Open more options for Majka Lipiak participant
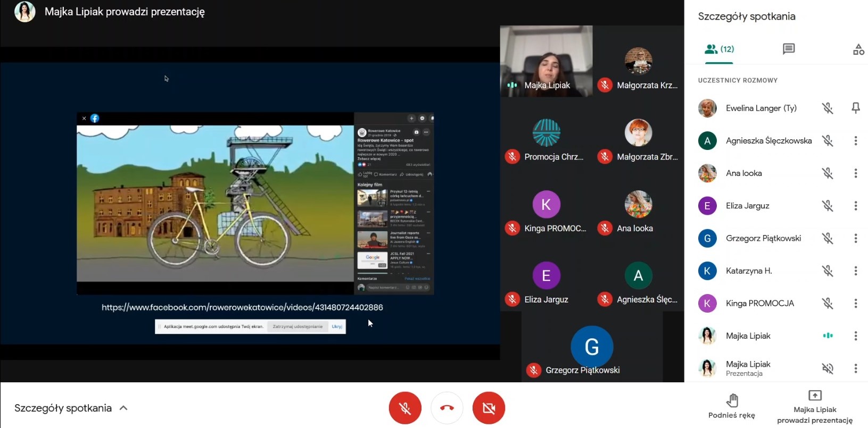This screenshot has height=428, width=868. [x=856, y=335]
